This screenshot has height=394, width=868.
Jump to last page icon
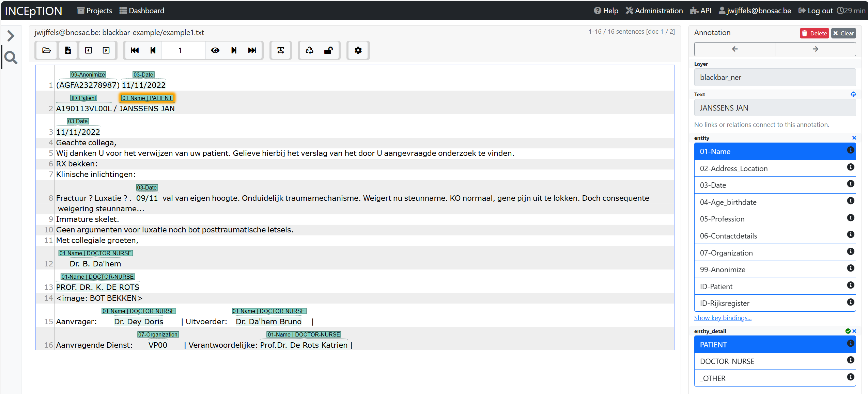click(252, 50)
